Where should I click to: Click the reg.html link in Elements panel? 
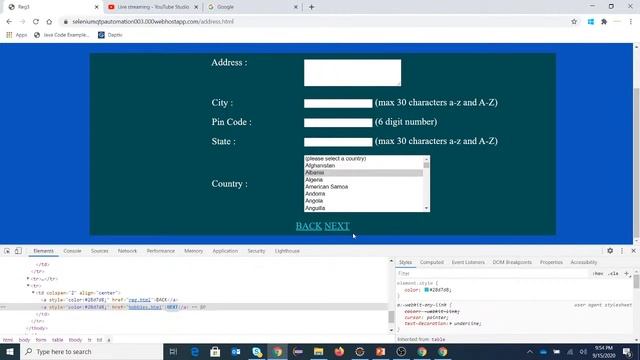point(140,300)
